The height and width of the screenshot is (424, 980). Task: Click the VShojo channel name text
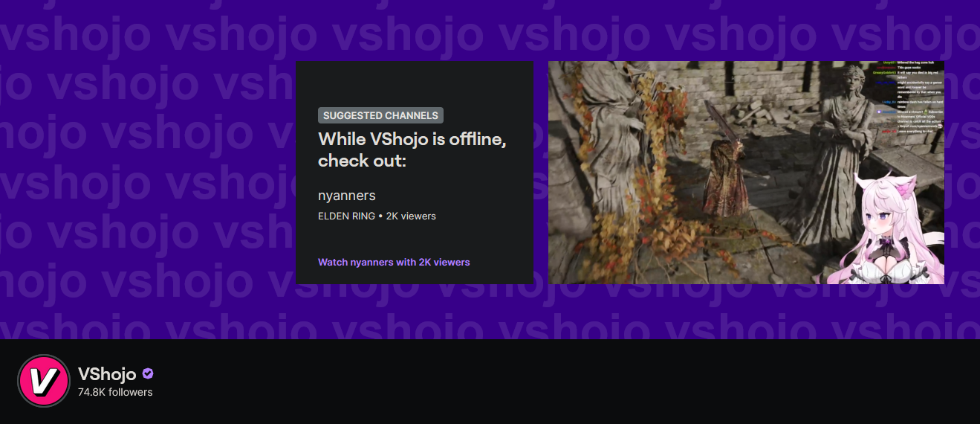107,373
